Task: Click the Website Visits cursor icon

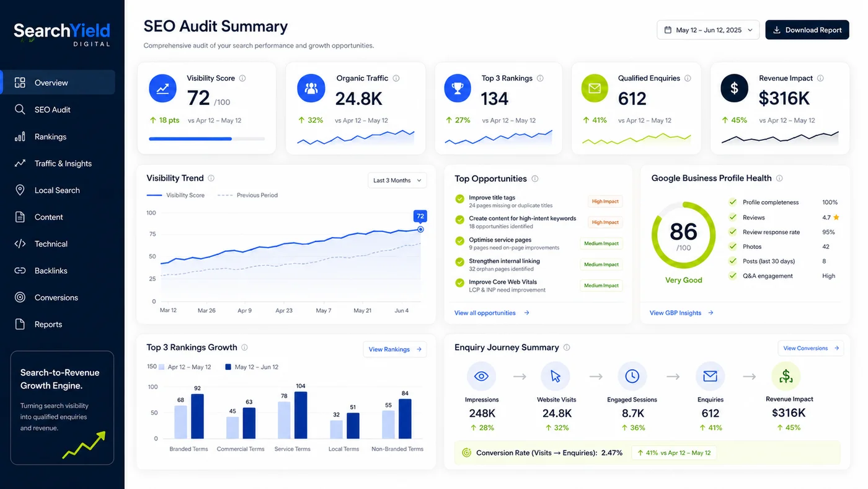Action: 556,376
